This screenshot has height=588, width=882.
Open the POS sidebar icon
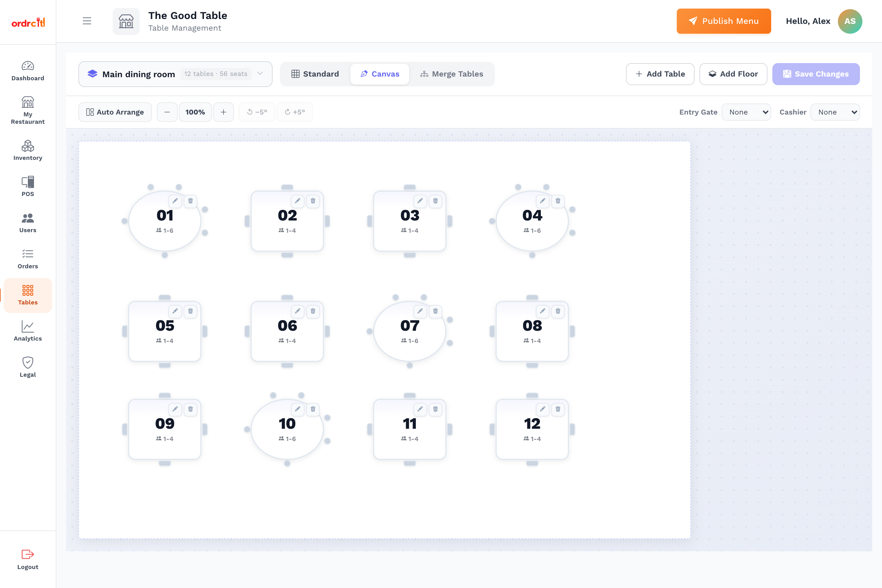28,182
